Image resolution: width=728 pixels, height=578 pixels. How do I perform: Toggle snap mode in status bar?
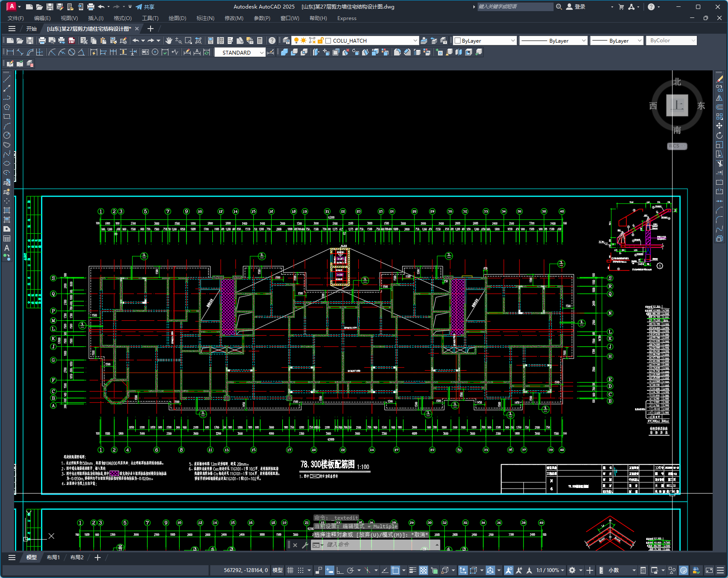[x=301, y=570]
